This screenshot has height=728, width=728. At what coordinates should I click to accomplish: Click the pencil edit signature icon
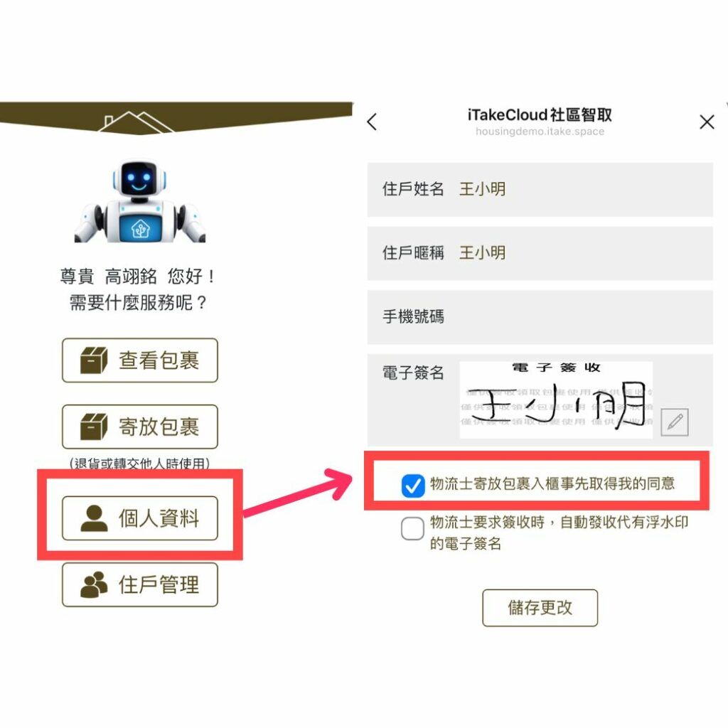click(674, 422)
